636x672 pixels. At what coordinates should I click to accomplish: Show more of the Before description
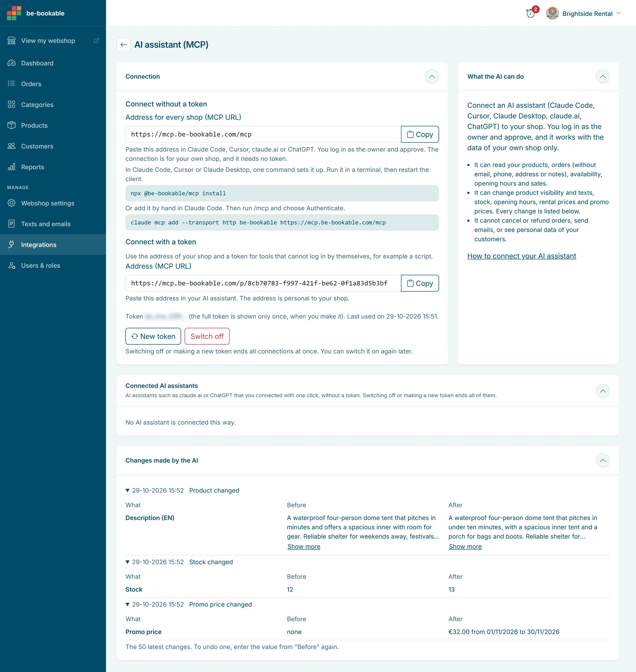click(x=304, y=547)
